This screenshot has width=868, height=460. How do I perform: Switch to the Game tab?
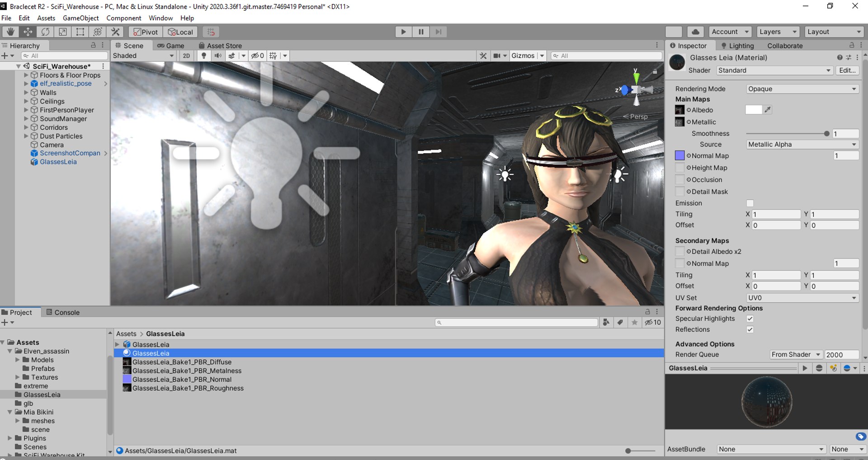click(170, 46)
